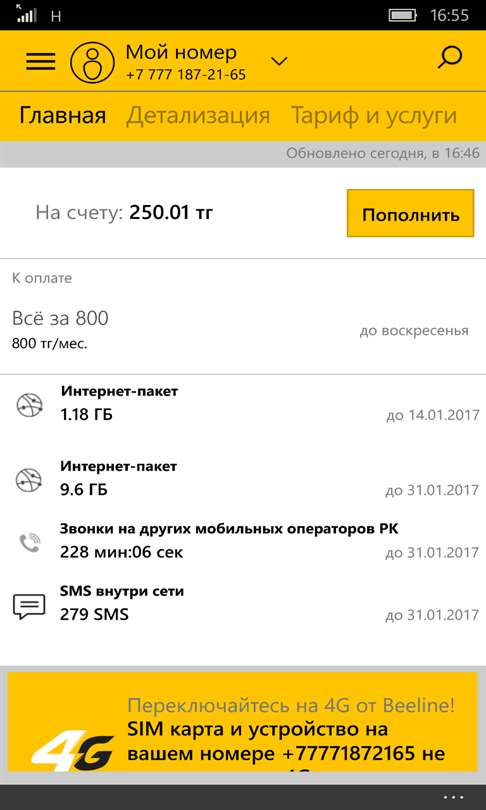
Task: Switch to the Детализация tab
Action: coord(198,116)
